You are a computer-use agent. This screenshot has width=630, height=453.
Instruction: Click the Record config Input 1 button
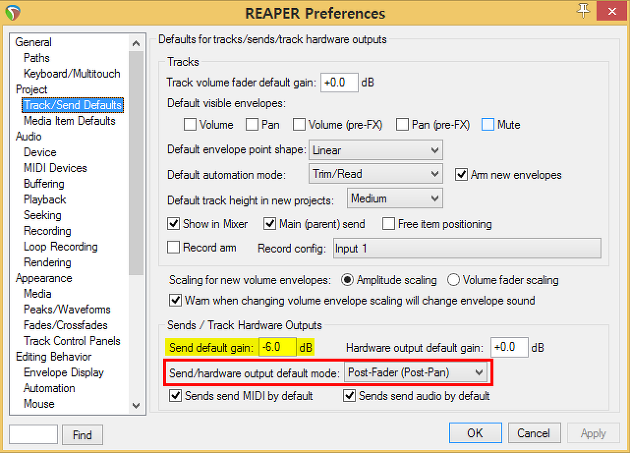[x=467, y=248]
